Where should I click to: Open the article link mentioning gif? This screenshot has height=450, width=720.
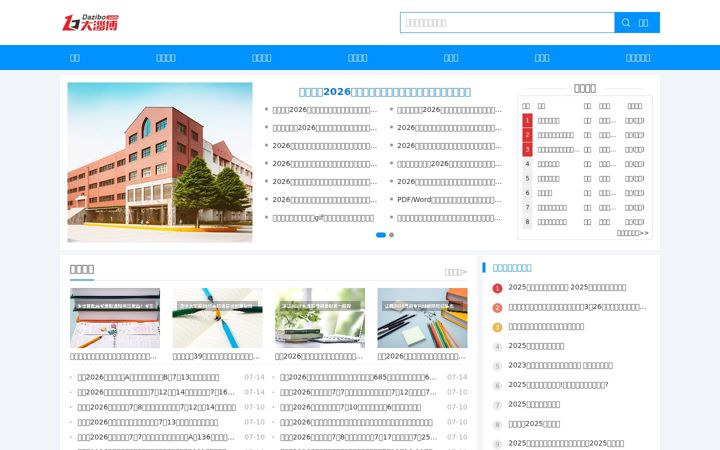pos(323,218)
